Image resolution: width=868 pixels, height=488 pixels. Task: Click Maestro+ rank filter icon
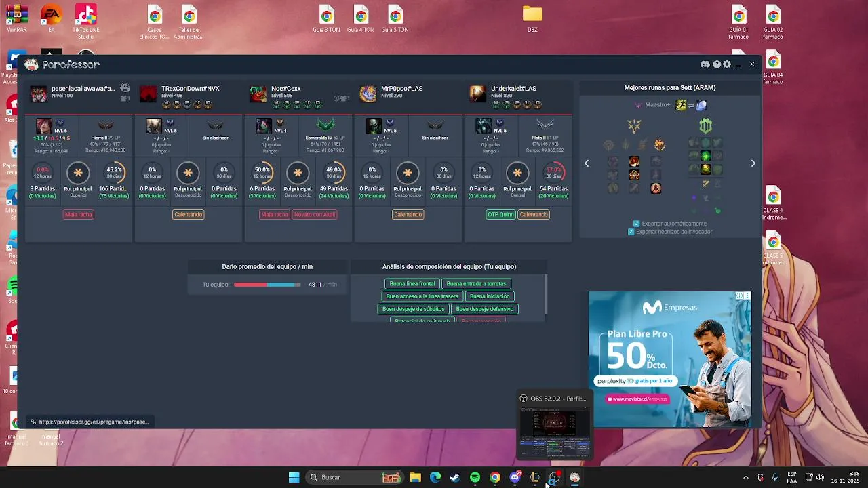pyautogui.click(x=638, y=105)
